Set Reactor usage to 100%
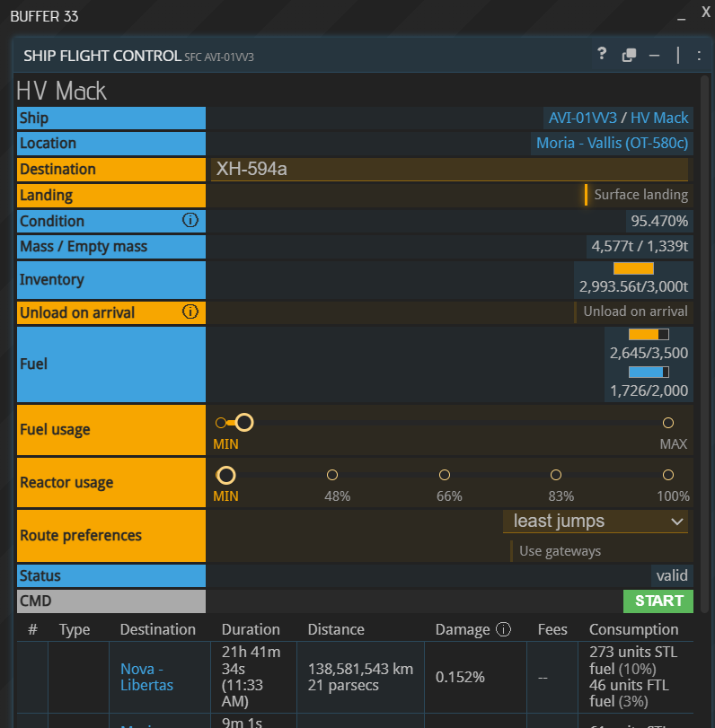Image resolution: width=715 pixels, height=728 pixels. point(667,475)
